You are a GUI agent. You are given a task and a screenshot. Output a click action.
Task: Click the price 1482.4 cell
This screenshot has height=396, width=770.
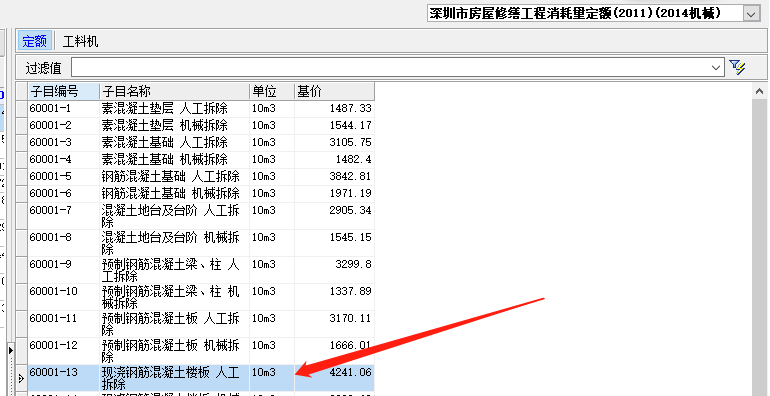pos(334,160)
